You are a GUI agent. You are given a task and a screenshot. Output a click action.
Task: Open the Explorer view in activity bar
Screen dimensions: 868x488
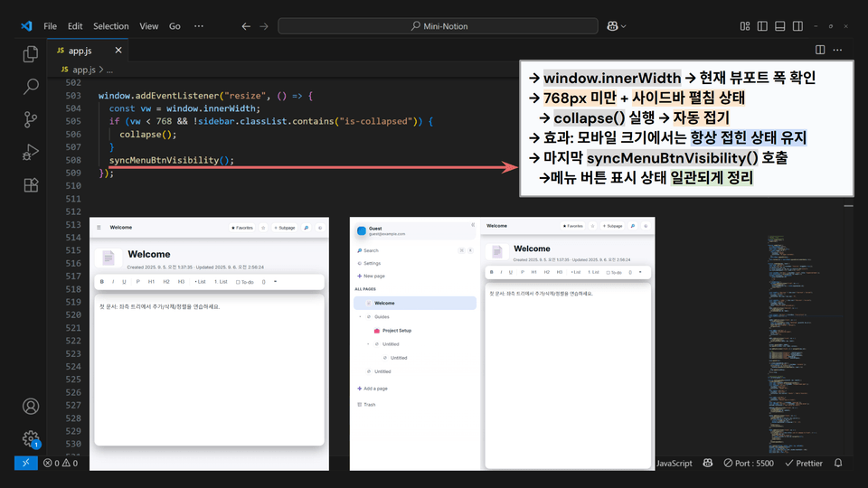(x=31, y=53)
